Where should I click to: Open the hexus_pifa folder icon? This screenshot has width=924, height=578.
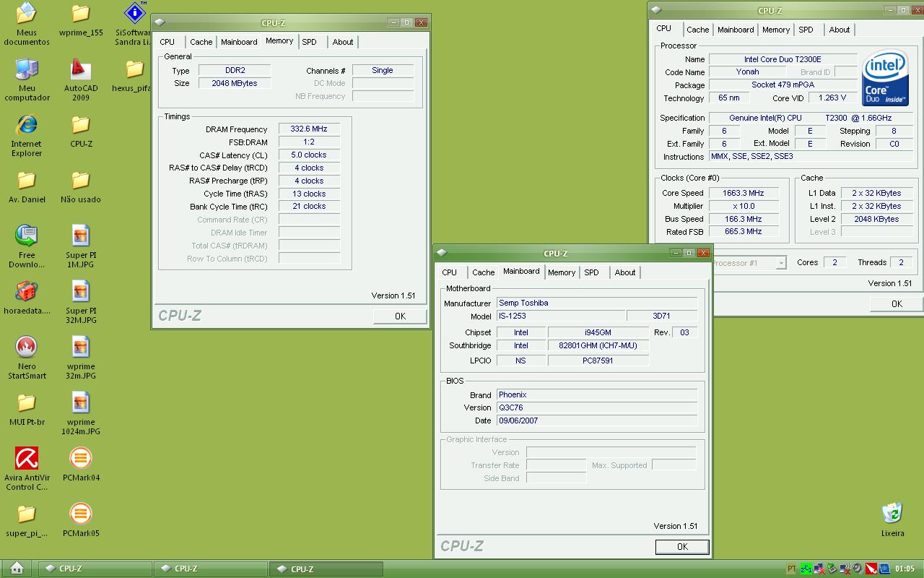coord(134,75)
